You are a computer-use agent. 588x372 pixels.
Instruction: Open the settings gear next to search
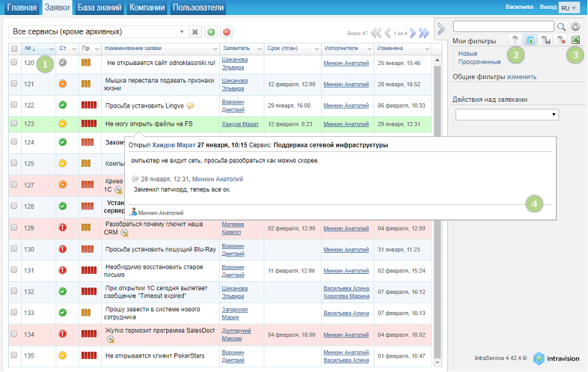point(576,26)
